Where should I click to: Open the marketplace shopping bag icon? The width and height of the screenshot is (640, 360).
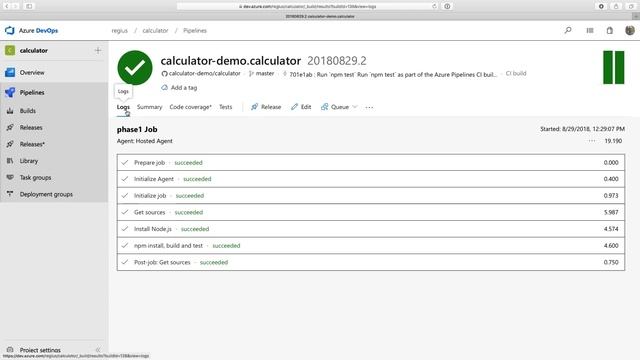point(609,30)
